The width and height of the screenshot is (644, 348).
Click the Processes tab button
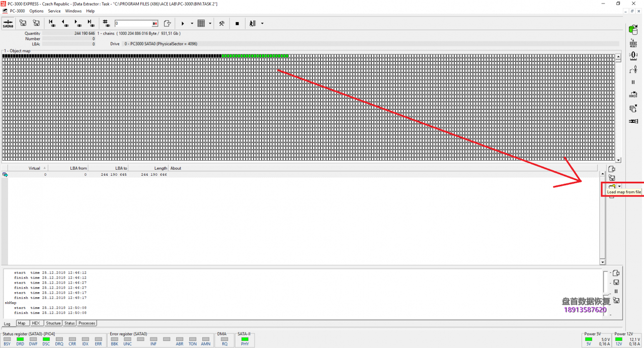[87, 323]
